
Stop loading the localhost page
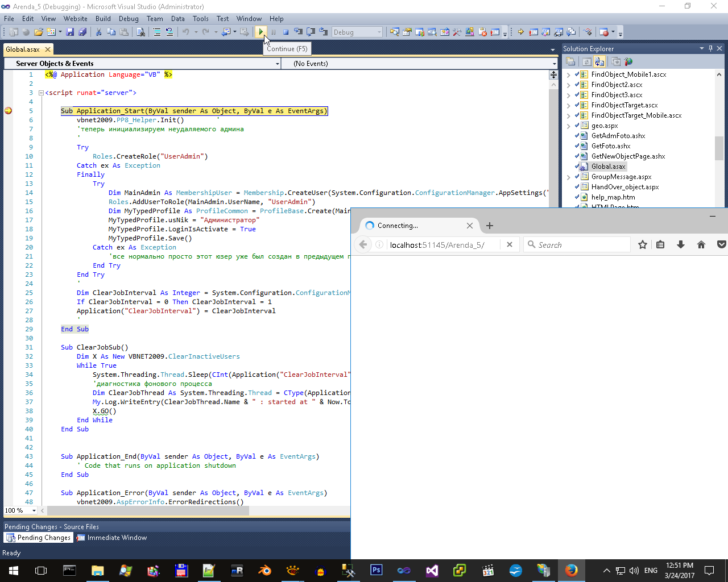[x=510, y=244]
